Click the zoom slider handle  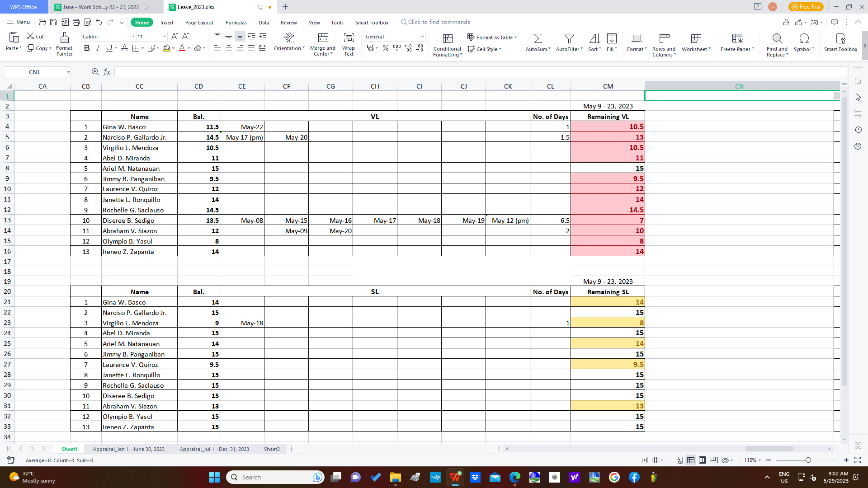tap(808, 460)
